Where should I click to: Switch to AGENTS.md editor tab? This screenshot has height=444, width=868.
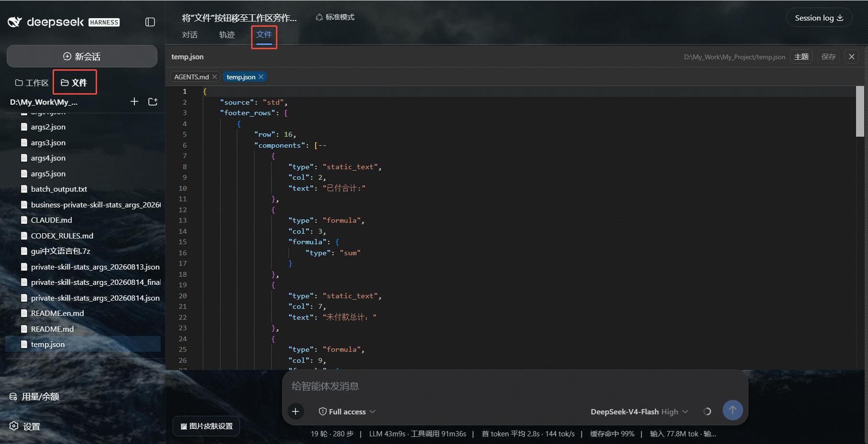191,77
